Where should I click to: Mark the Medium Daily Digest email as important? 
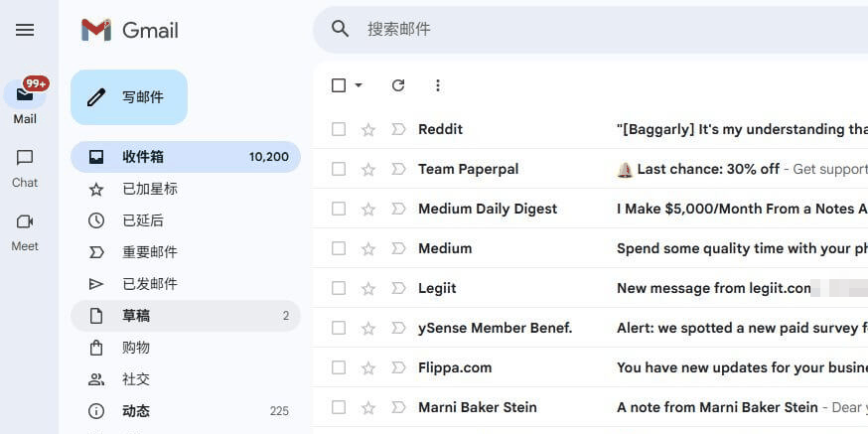pyautogui.click(x=398, y=209)
